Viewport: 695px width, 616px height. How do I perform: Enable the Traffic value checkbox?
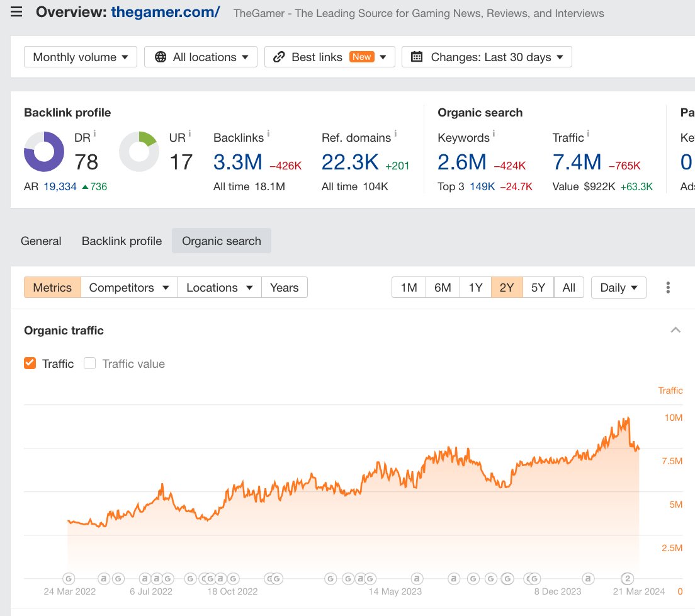point(89,363)
